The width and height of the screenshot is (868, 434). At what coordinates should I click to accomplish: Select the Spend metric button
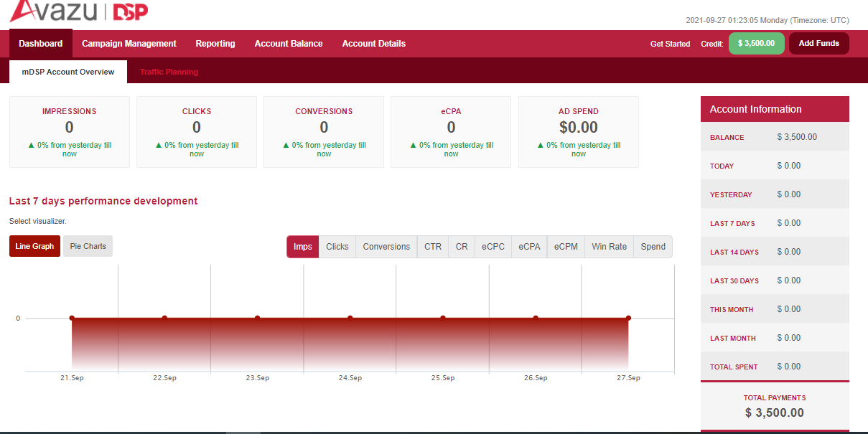click(653, 247)
